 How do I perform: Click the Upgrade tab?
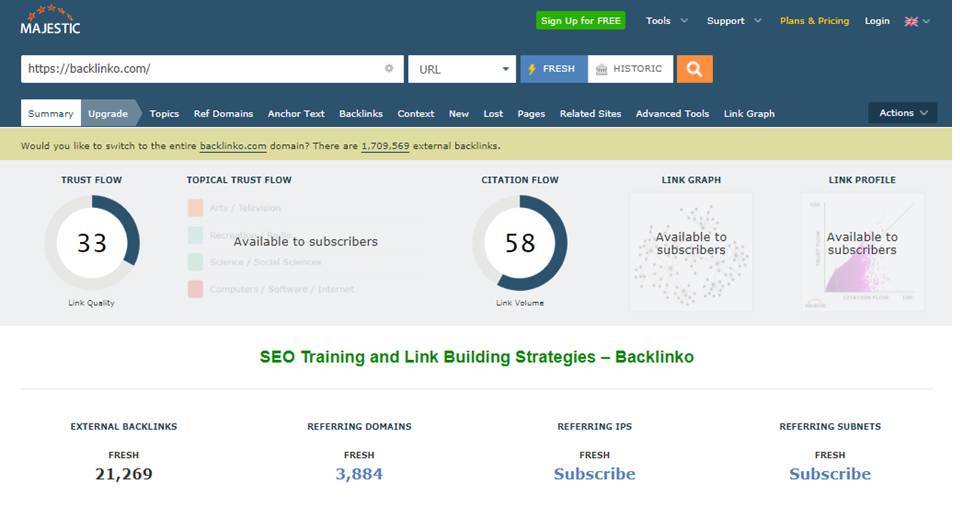[x=108, y=113]
